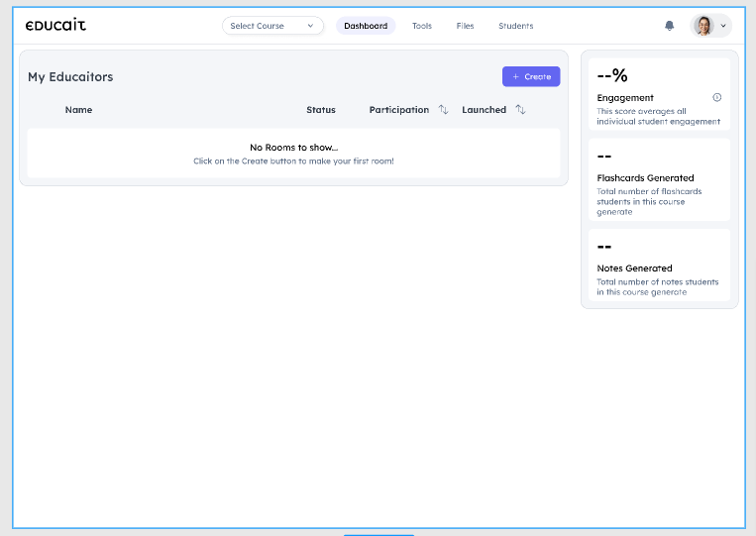This screenshot has width=756, height=536.
Task: Click the Notes Generated card title
Action: [634, 268]
